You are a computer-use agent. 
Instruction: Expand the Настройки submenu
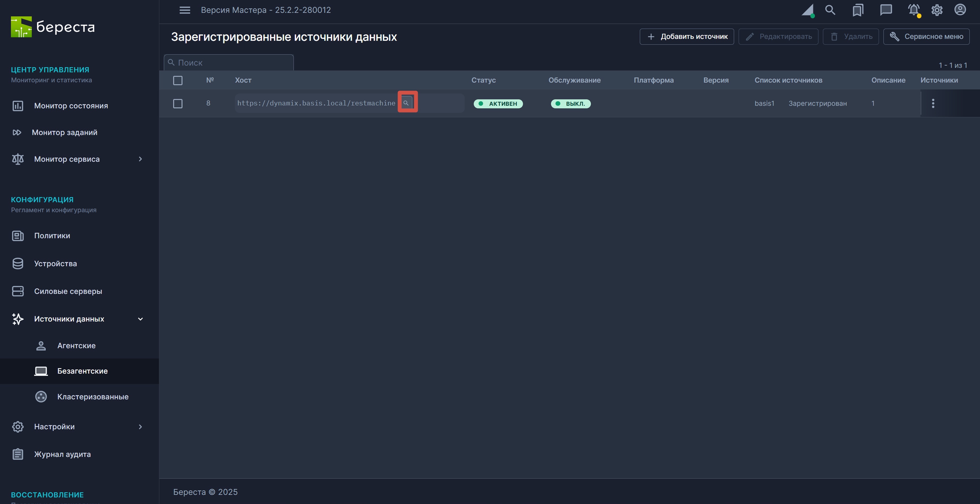click(140, 427)
